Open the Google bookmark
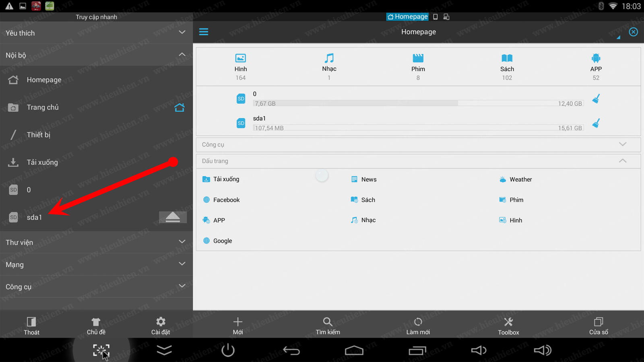This screenshot has width=644, height=362. coord(222,241)
